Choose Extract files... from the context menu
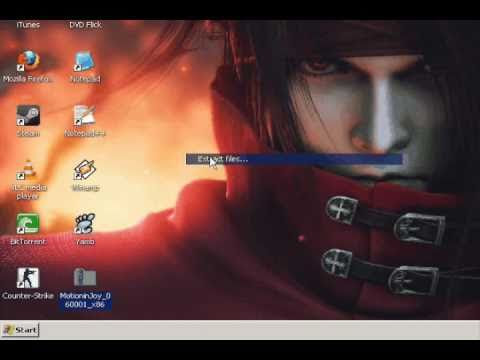480x360 pixels. coord(294,159)
